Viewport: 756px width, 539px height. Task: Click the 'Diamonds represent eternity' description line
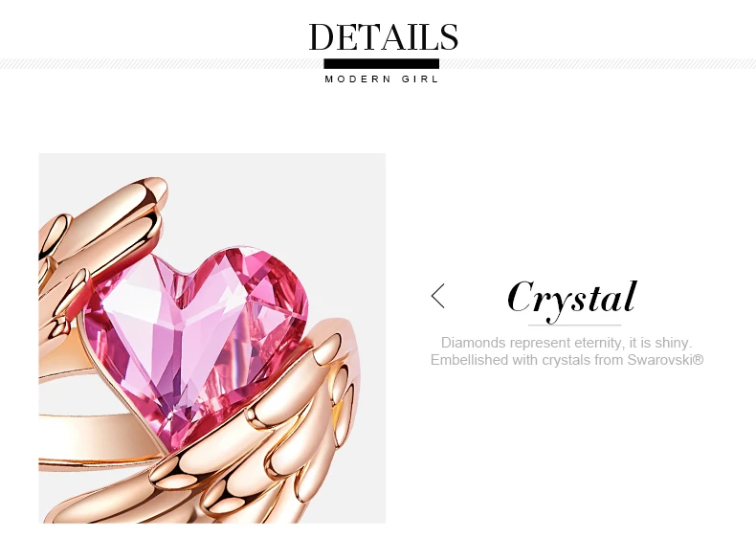point(567,343)
